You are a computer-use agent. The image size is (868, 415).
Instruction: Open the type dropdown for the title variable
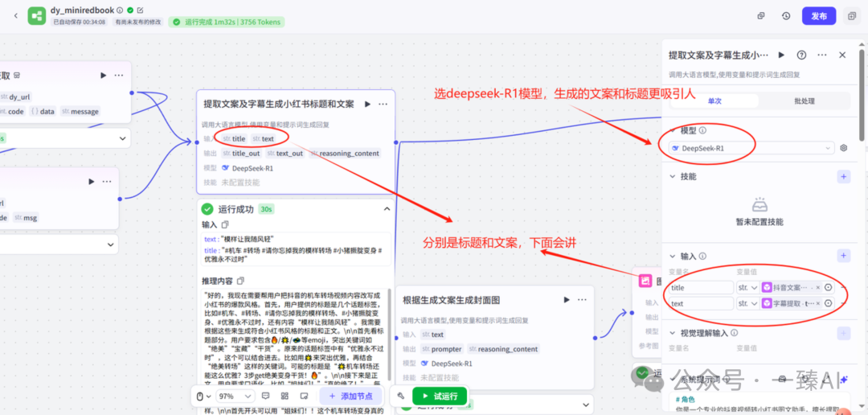coord(747,288)
